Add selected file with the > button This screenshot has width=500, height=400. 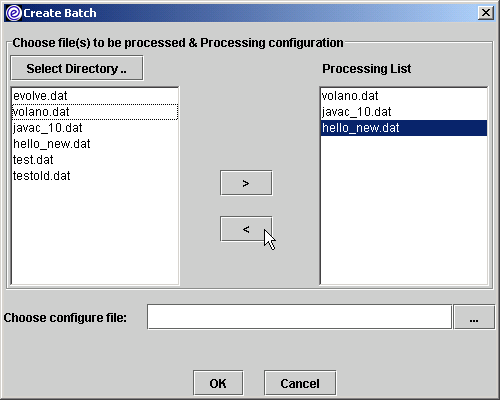click(x=246, y=183)
